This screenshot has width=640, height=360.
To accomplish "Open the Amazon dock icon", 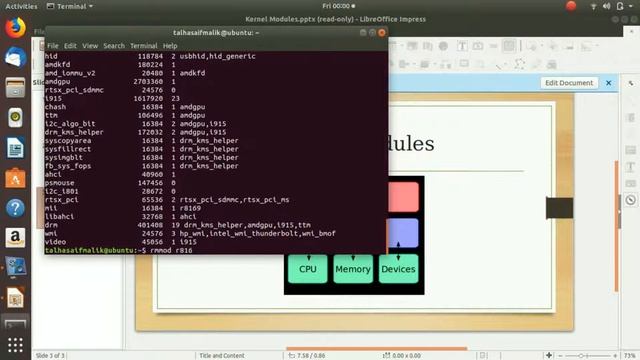I will 15,238.
